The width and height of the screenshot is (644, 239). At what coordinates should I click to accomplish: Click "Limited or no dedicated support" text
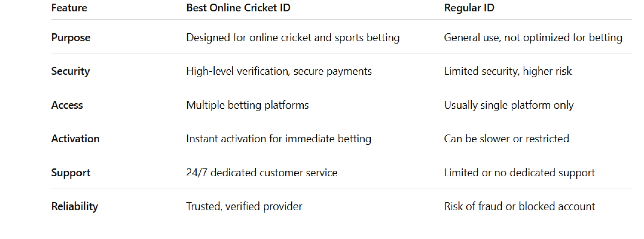click(519, 173)
